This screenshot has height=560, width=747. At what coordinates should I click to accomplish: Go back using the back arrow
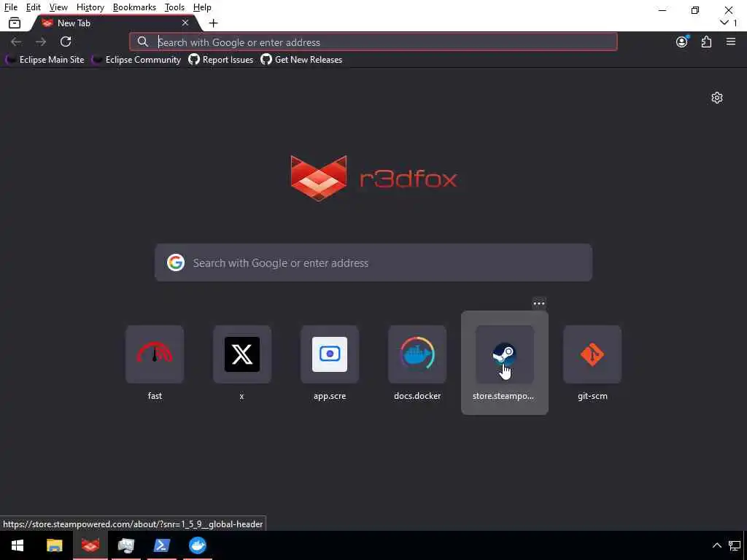(x=16, y=42)
